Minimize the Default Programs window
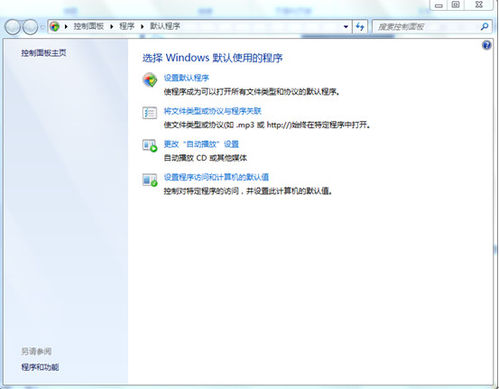 [x=439, y=5]
